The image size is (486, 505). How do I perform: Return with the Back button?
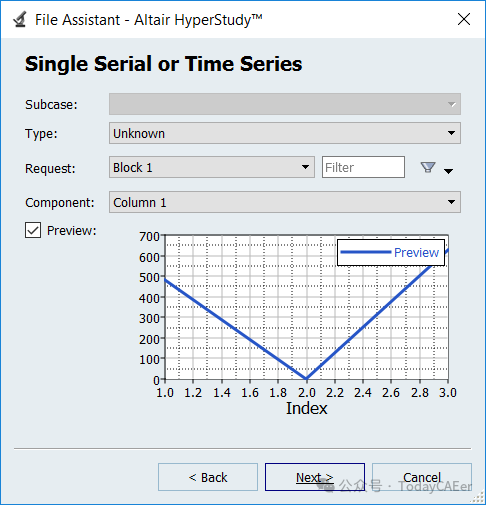point(208,477)
